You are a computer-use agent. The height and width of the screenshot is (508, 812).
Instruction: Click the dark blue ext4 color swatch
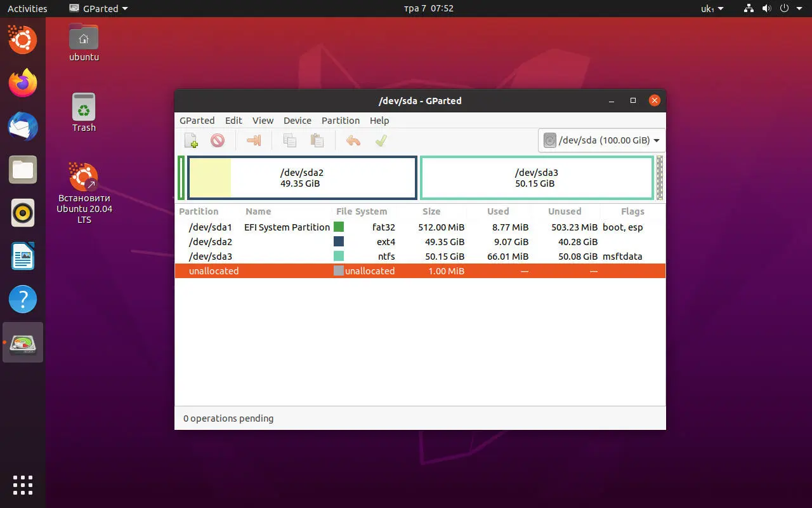point(339,241)
